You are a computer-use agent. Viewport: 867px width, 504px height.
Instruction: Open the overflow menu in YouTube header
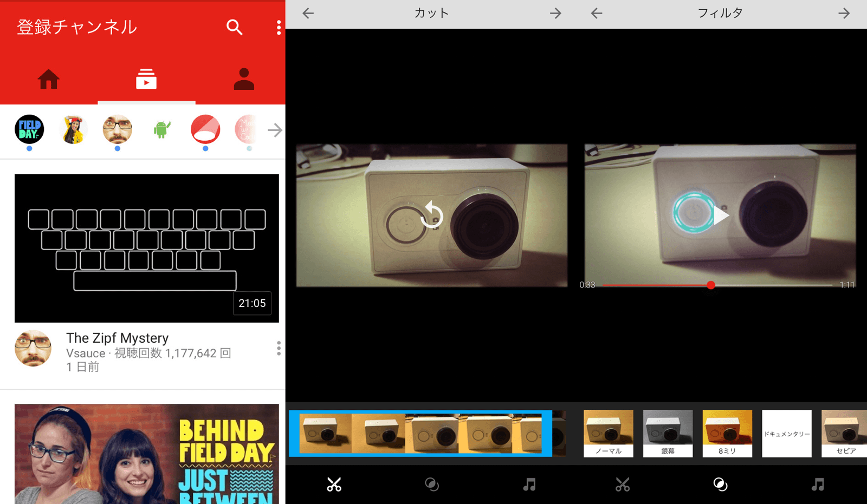279,27
